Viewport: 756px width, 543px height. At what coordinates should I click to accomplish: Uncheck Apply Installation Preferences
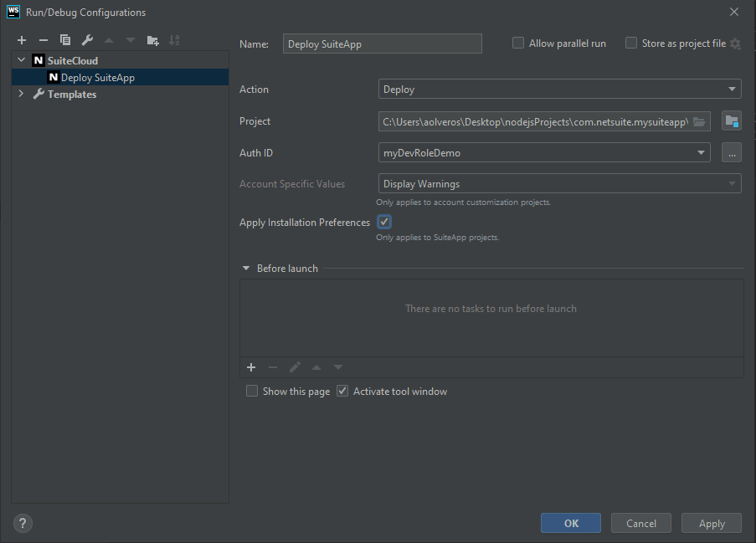click(x=384, y=222)
